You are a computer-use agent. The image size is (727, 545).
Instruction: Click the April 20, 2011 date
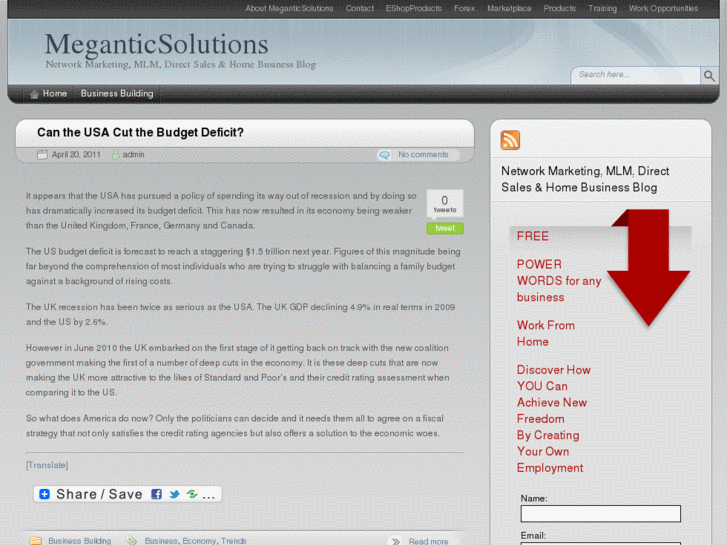click(x=76, y=154)
